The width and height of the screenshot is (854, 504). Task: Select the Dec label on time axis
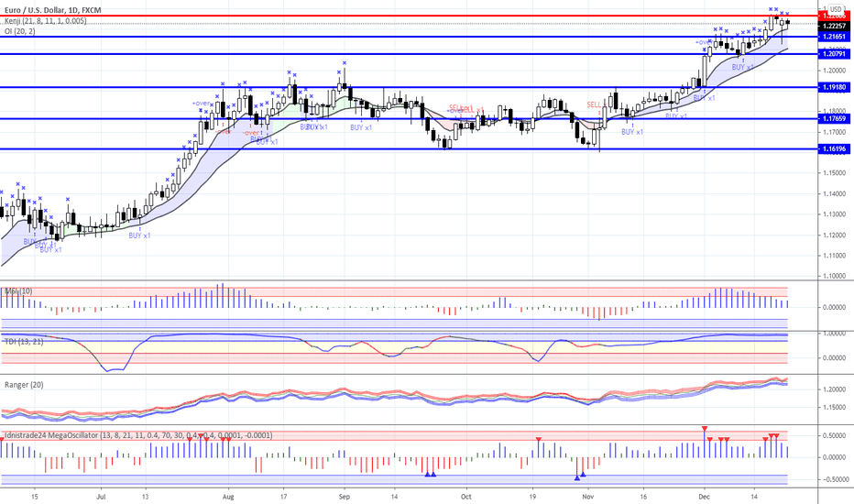[704, 497]
